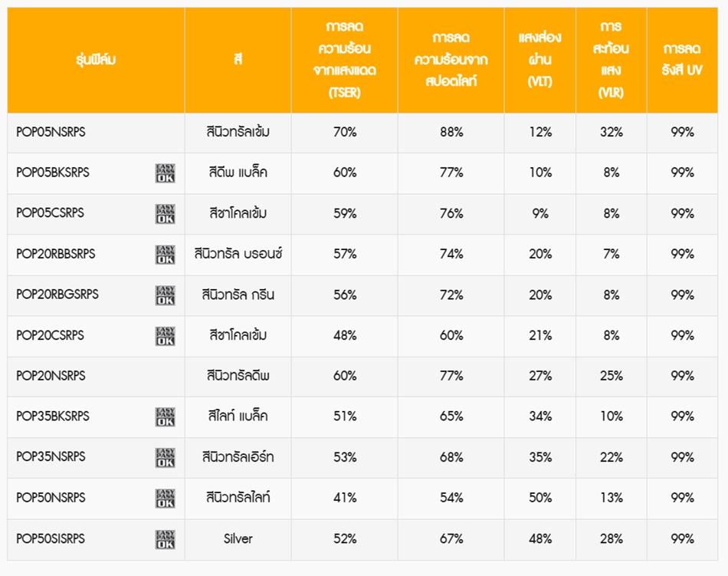The width and height of the screenshot is (728, 576).
Task: Select the POP20NSRPS model name
Action: click(51, 375)
